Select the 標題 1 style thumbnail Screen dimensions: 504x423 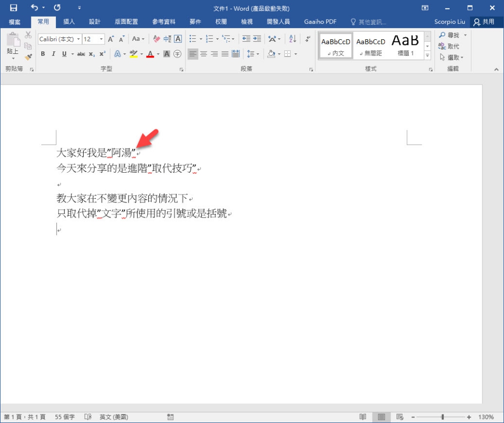coord(406,45)
